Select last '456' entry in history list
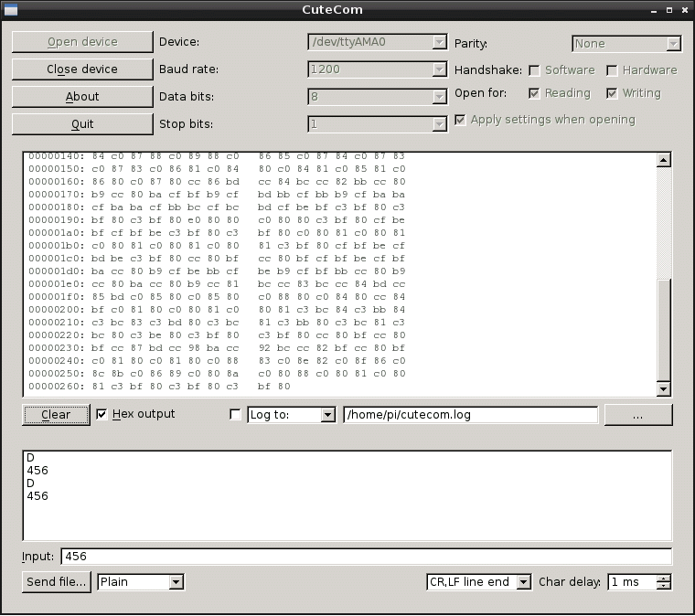695x616 pixels. point(37,496)
